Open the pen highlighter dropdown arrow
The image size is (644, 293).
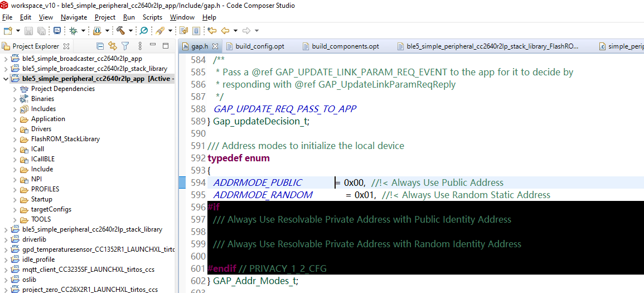tap(170, 31)
